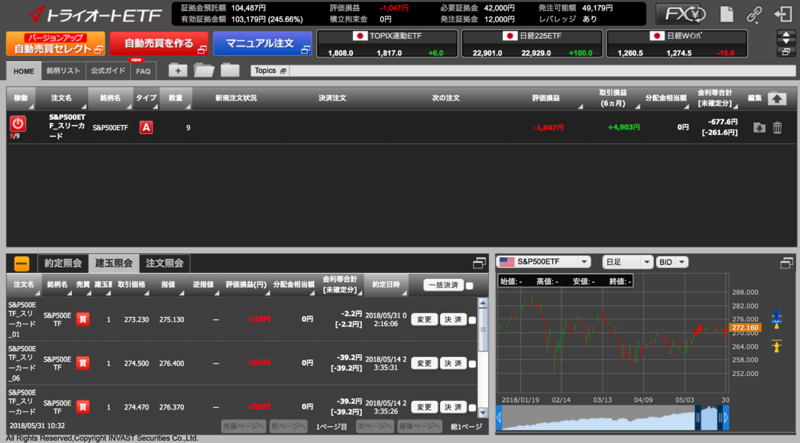Open the S&P500ETF symbol dropdown
Screen dimensions: 800x443
543,262
